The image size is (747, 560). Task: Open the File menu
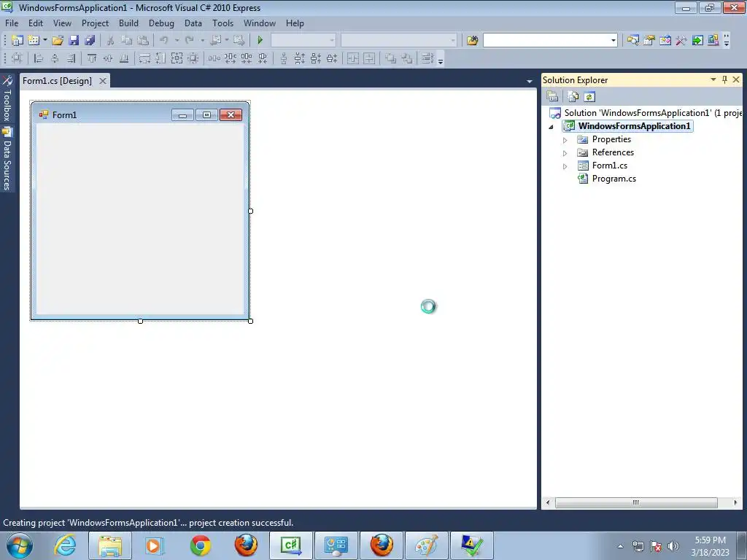tap(12, 23)
